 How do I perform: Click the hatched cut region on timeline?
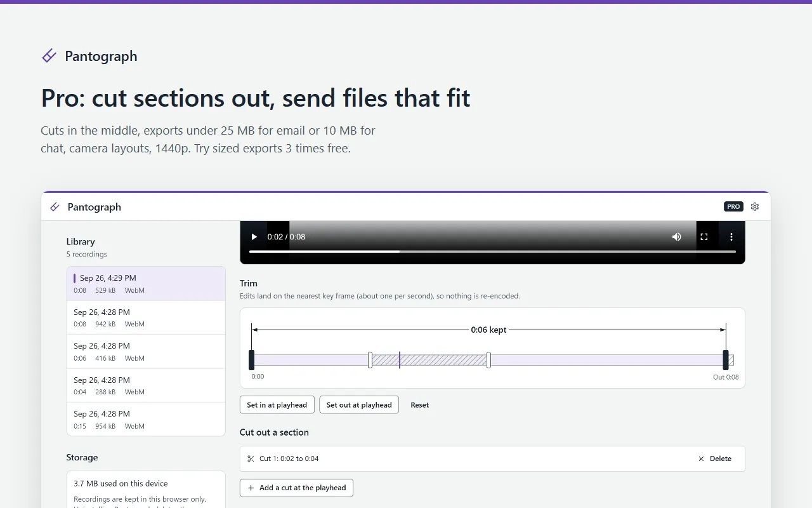[x=429, y=360]
